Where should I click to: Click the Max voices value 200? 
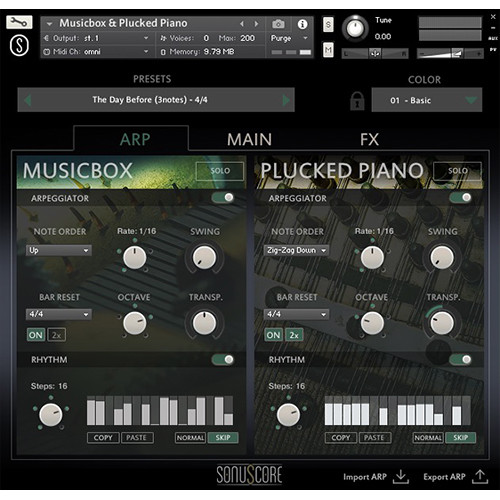coord(248,38)
